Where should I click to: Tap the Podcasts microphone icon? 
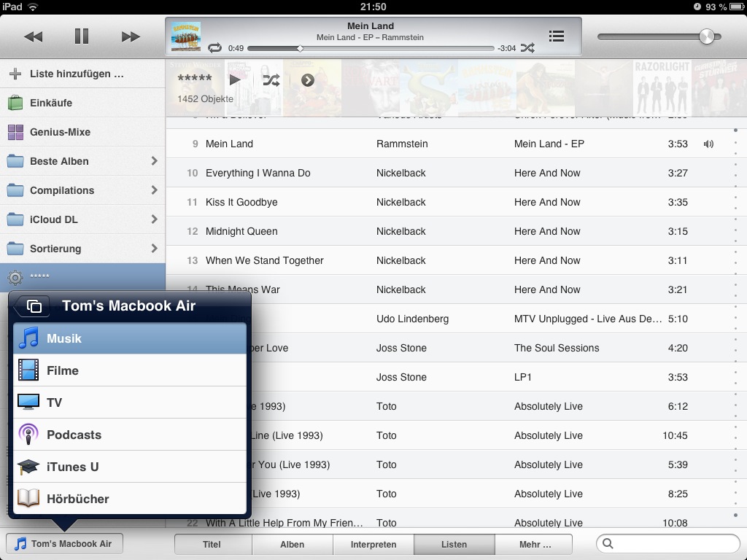(x=28, y=435)
